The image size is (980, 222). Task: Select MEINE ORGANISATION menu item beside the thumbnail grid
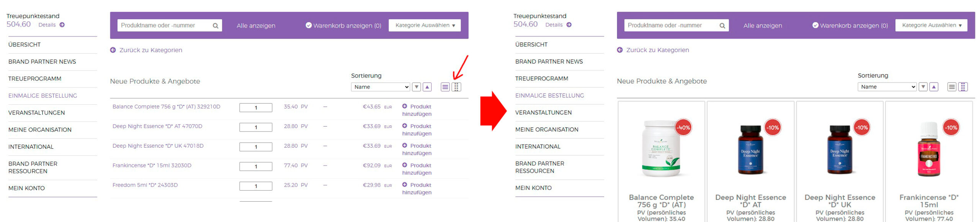[546, 130]
